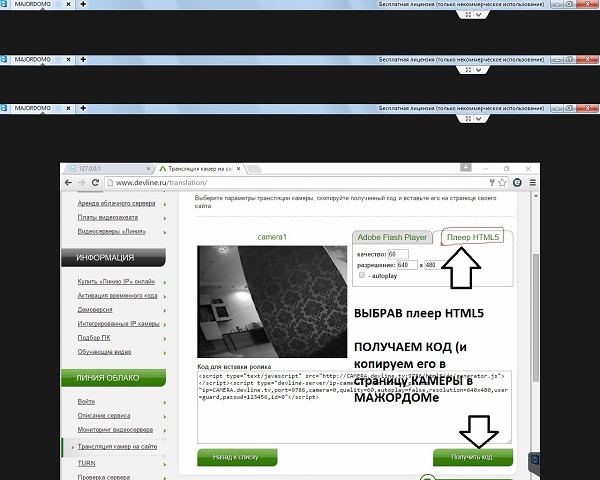600x480 pixels.
Task: Open Видеосерверы «Линия» link
Action: 111,231
